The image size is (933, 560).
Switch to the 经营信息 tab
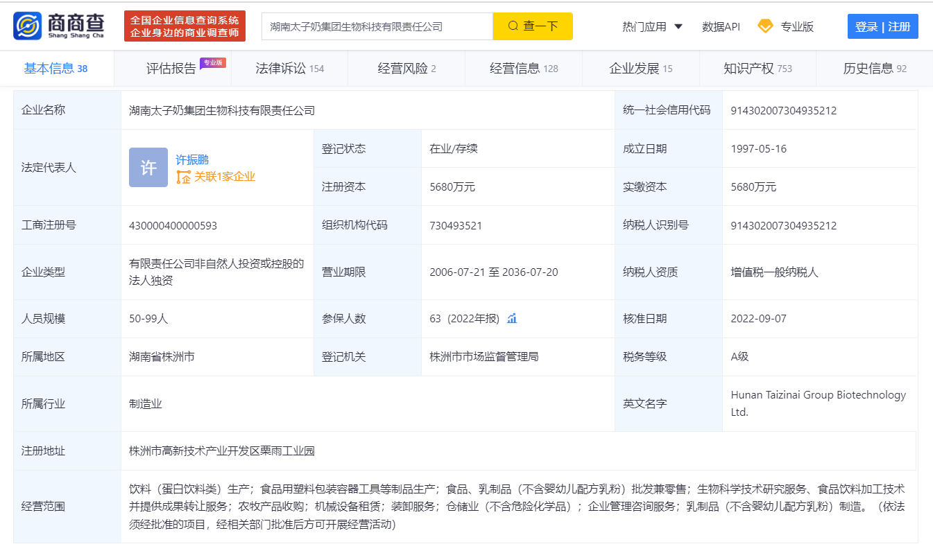point(524,68)
